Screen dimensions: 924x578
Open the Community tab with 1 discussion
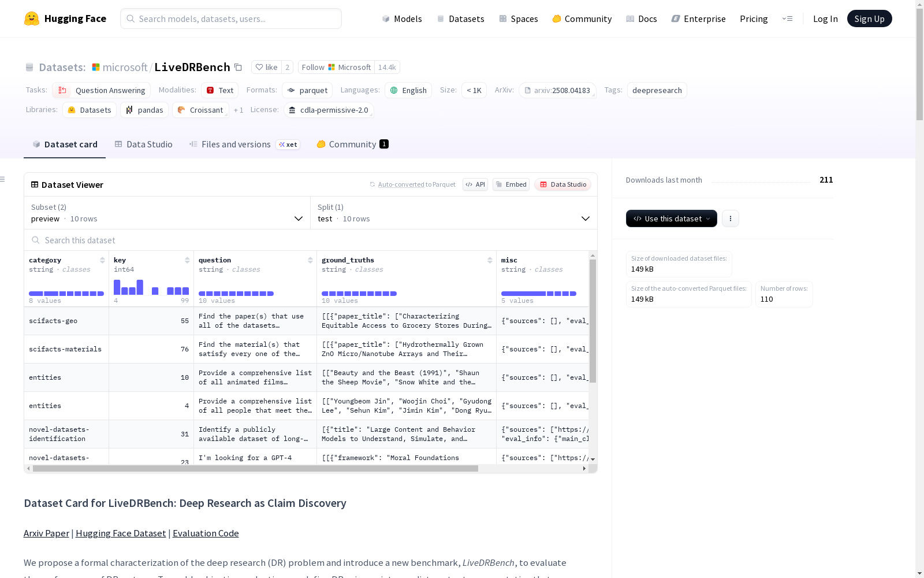click(352, 144)
